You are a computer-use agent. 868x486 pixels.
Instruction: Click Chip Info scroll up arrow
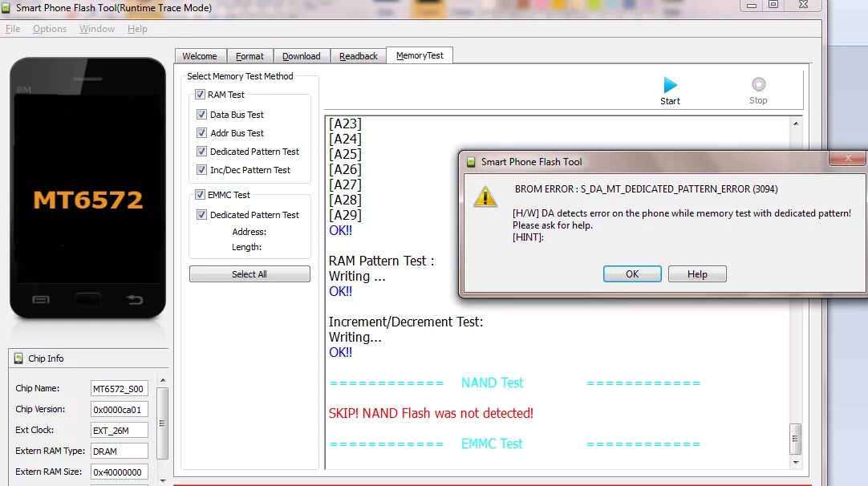tap(163, 380)
